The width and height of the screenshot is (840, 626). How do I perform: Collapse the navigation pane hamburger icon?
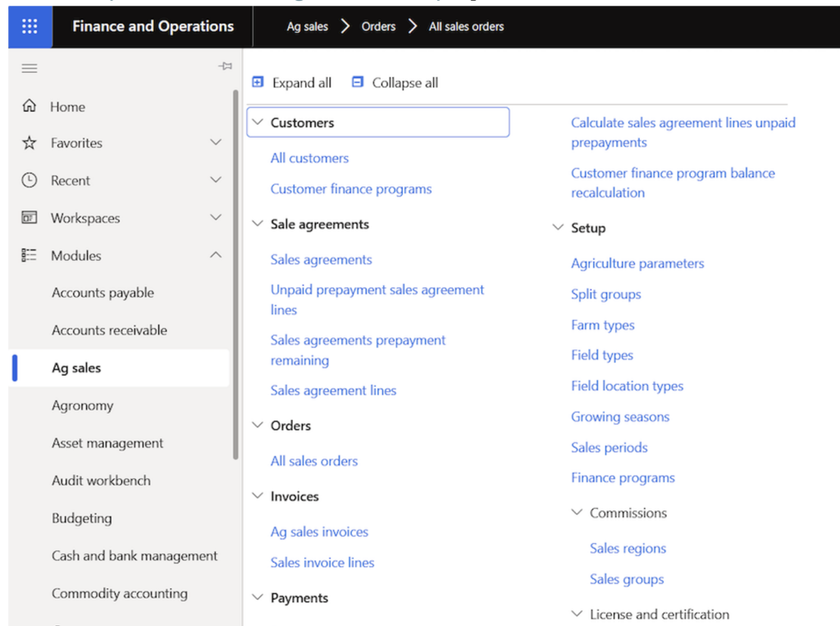[30, 68]
